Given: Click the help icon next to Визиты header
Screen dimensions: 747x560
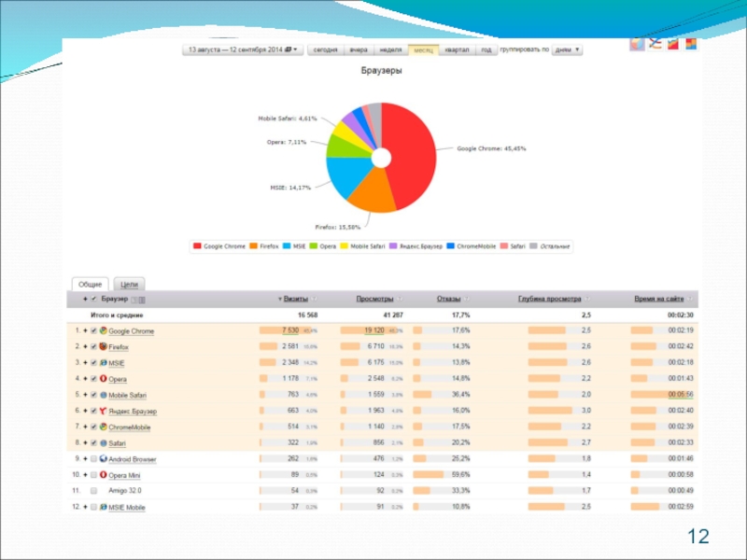Looking at the screenshot, I should click(315, 299).
